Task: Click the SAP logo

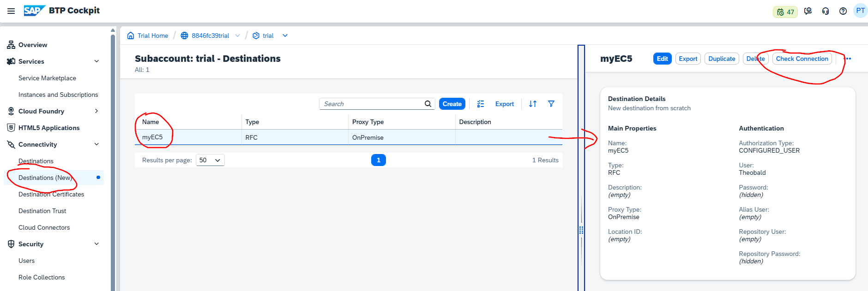Action: 34,11
